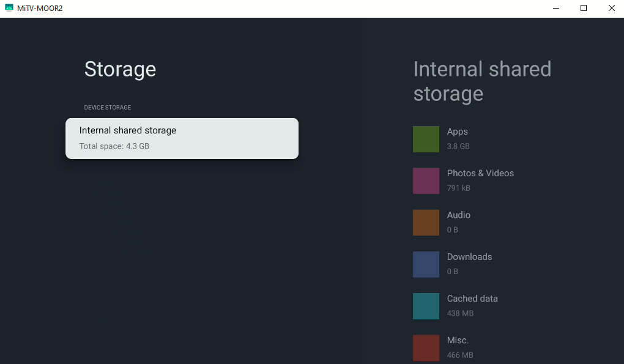Click the green Apps color square

426,139
